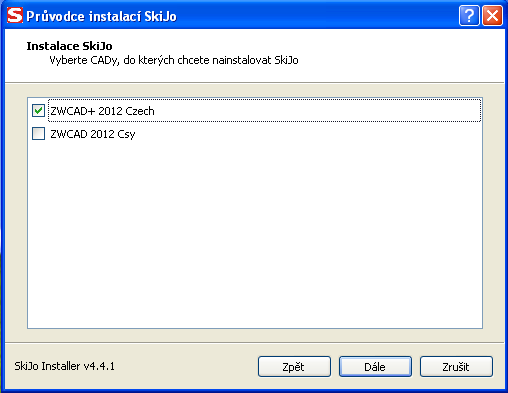Select the ZWCAD+ 2012 Czech text label

point(102,111)
